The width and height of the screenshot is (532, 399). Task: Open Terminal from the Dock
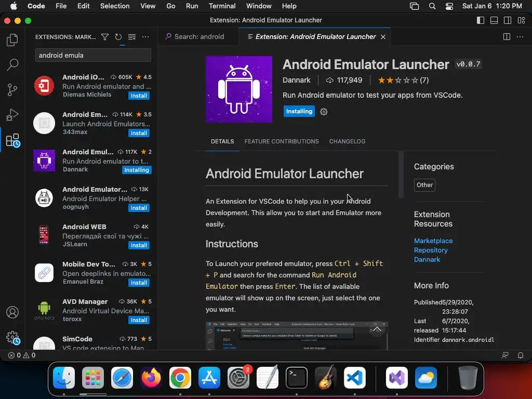297,378
